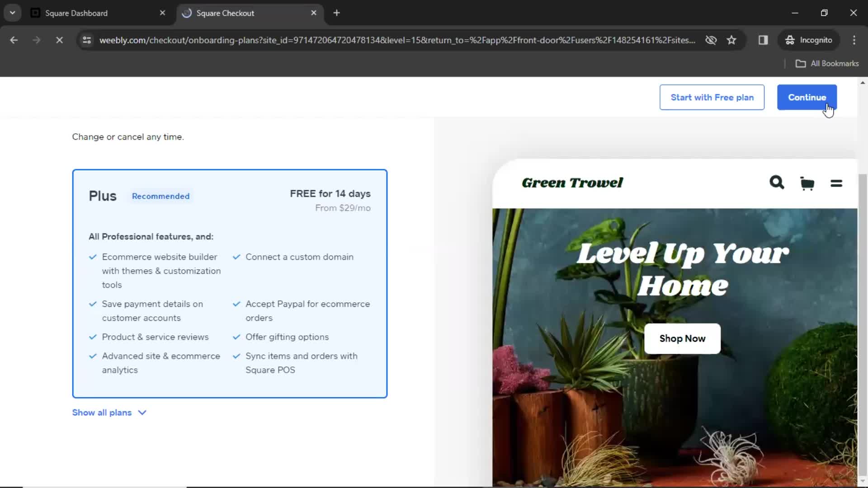This screenshot has height=488, width=868.
Task: Select the Sync items with Square POS checkbox
Action: point(237,356)
